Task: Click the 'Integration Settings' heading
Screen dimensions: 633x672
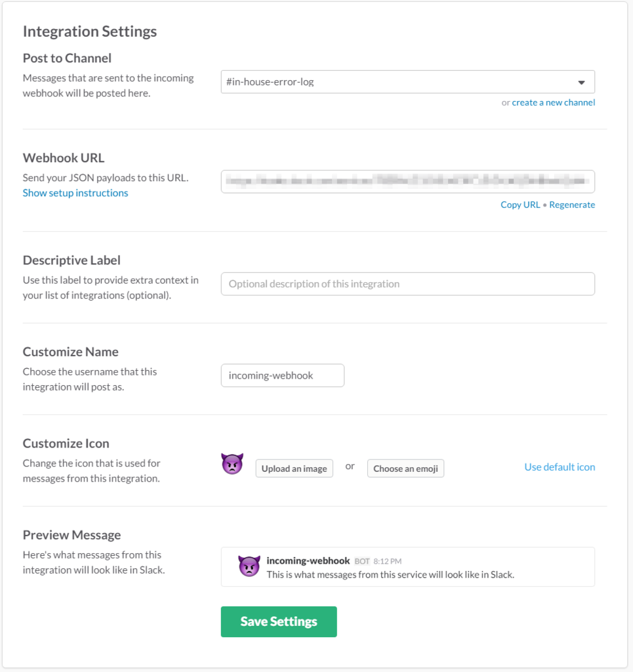Action: point(90,31)
